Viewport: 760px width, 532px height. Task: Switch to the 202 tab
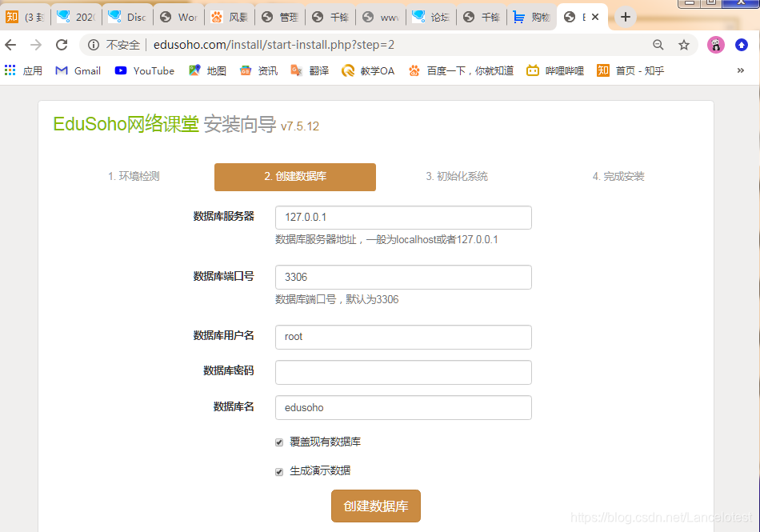[76, 17]
